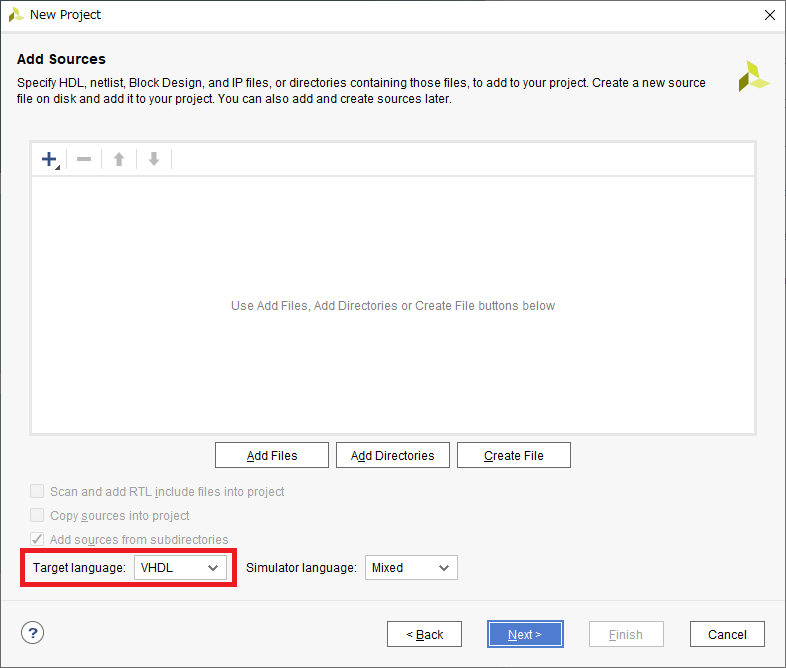
Task: Click the minus remove-source icon
Action: click(84, 159)
